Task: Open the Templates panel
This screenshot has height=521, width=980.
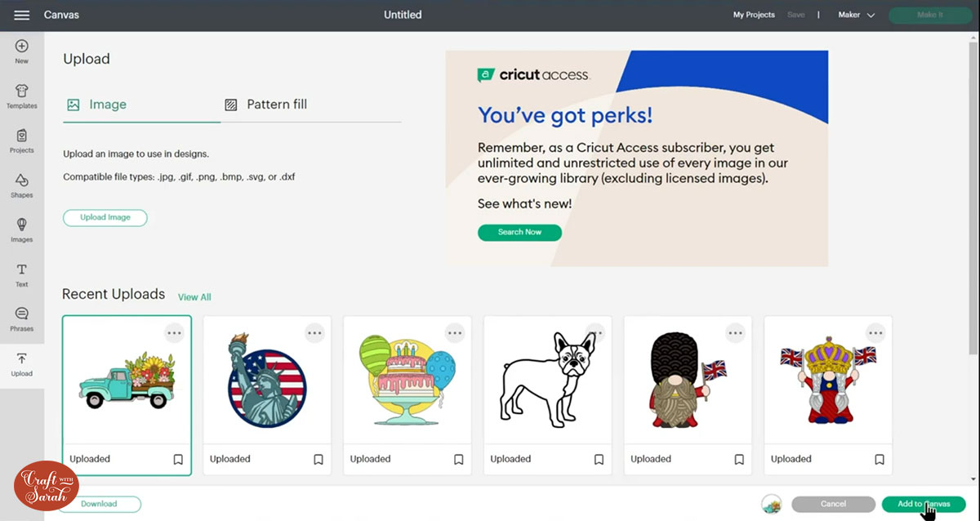Action: coord(22,96)
